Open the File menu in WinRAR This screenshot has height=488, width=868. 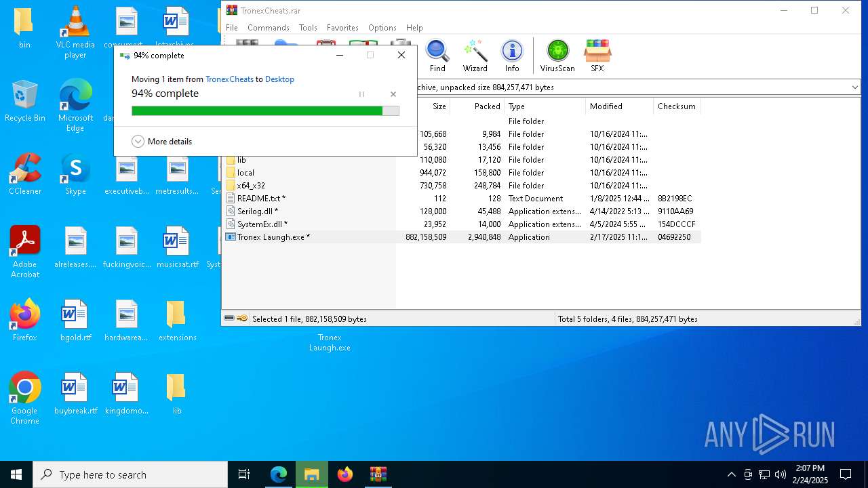[x=232, y=28]
